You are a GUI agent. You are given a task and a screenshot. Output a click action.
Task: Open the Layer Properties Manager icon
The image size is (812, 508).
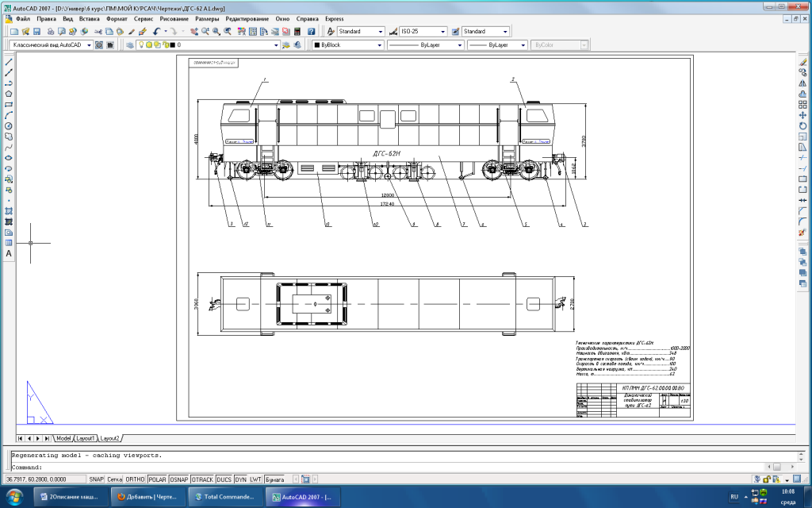click(130, 45)
